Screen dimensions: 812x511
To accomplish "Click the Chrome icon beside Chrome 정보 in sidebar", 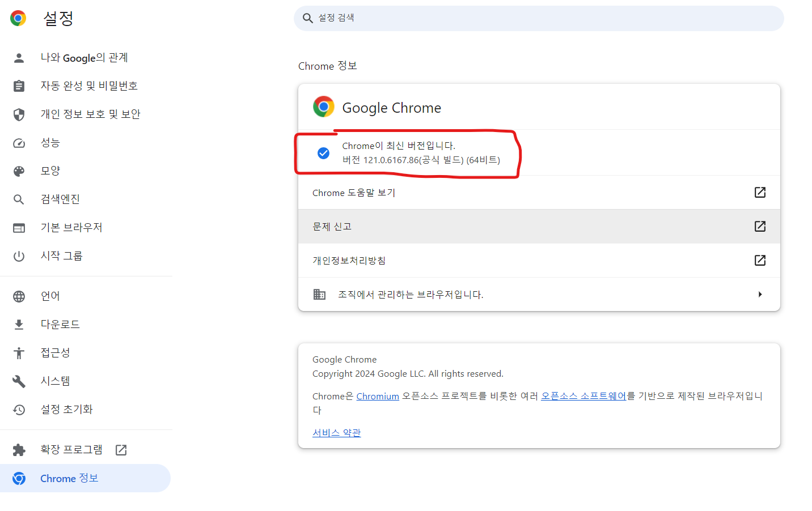I will point(19,479).
